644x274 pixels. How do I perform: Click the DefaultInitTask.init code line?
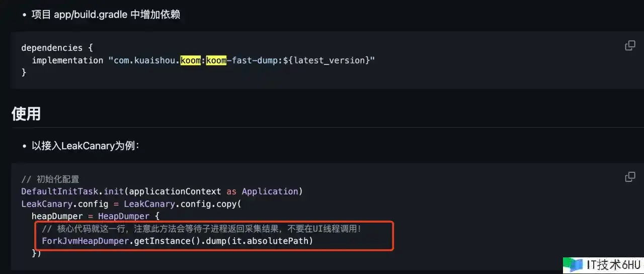162,191
